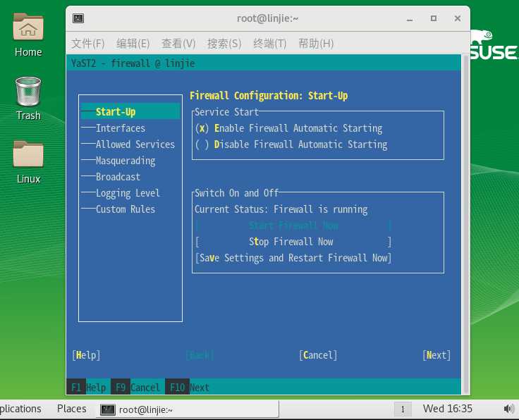Click the 'Service Start' frame label

(x=227, y=112)
